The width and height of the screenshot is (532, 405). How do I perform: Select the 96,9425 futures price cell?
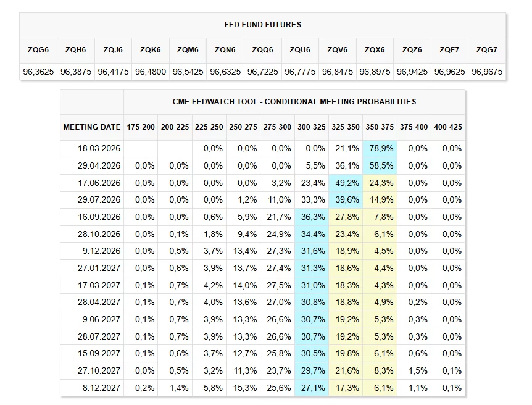coord(412,72)
